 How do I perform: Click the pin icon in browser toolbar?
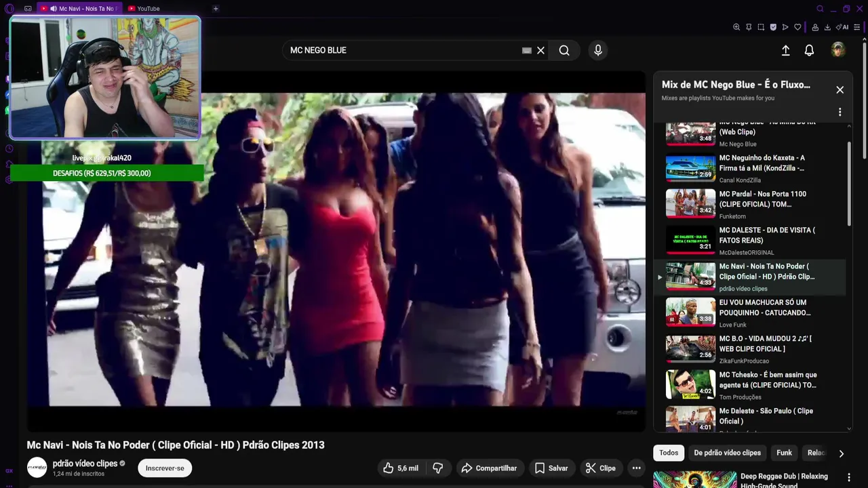(749, 27)
